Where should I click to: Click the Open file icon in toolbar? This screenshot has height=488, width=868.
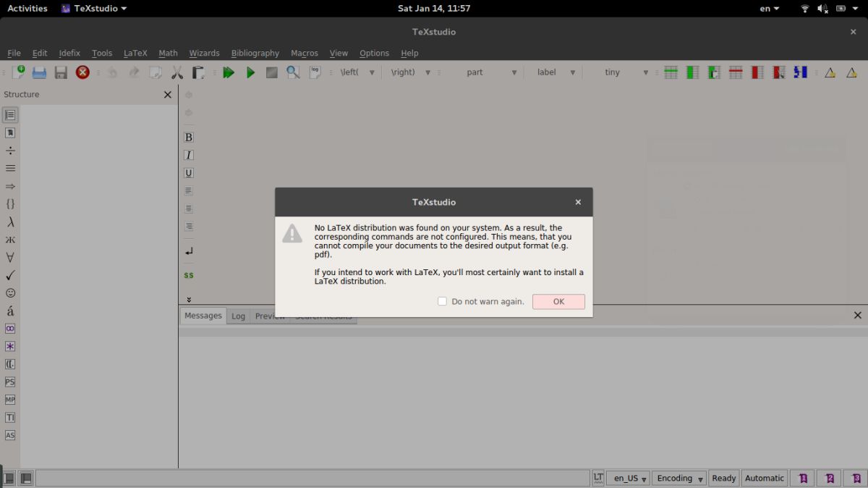click(x=39, y=72)
